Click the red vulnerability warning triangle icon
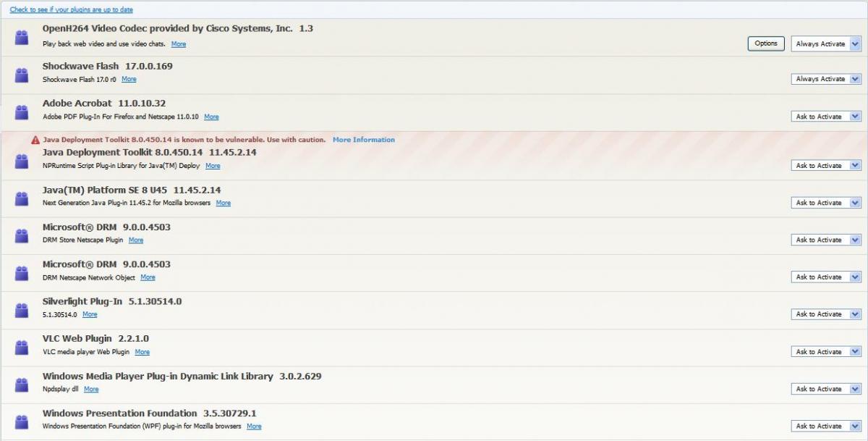 (x=35, y=140)
